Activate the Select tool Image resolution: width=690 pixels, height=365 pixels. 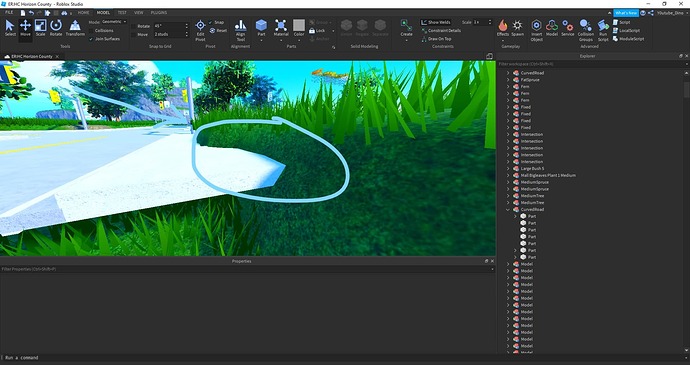10,28
